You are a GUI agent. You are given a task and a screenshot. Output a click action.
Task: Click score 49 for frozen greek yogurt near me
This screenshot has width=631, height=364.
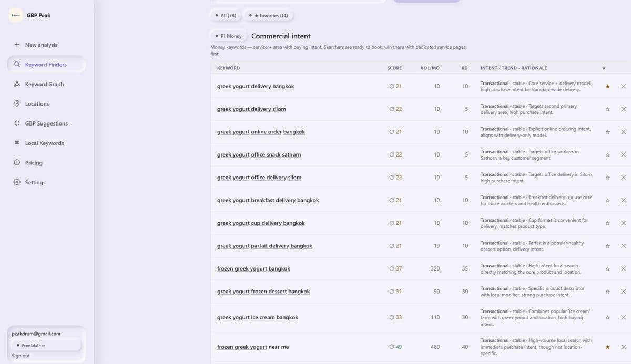click(395, 347)
